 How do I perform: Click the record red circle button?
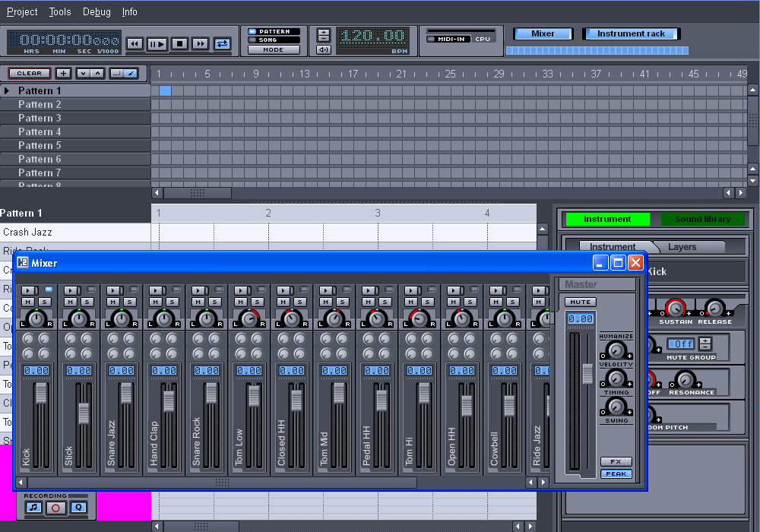click(x=55, y=508)
